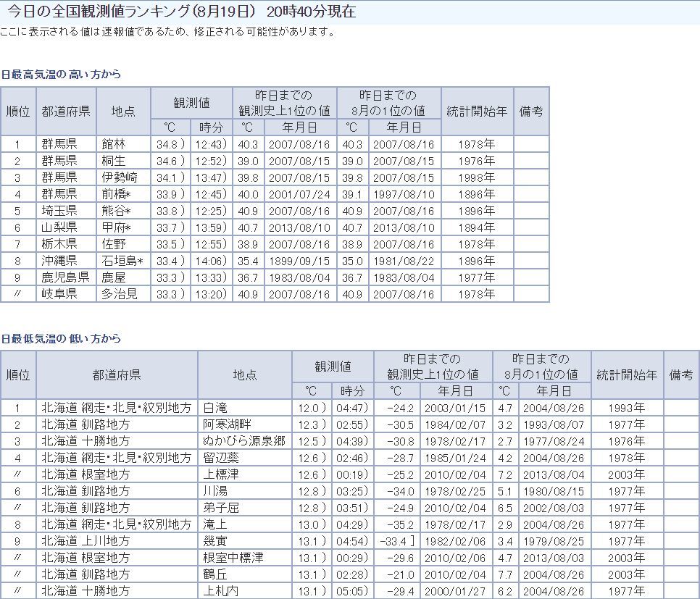Open the 桐生 station entry
This screenshot has height=599, width=700.
pyautogui.click(x=114, y=161)
